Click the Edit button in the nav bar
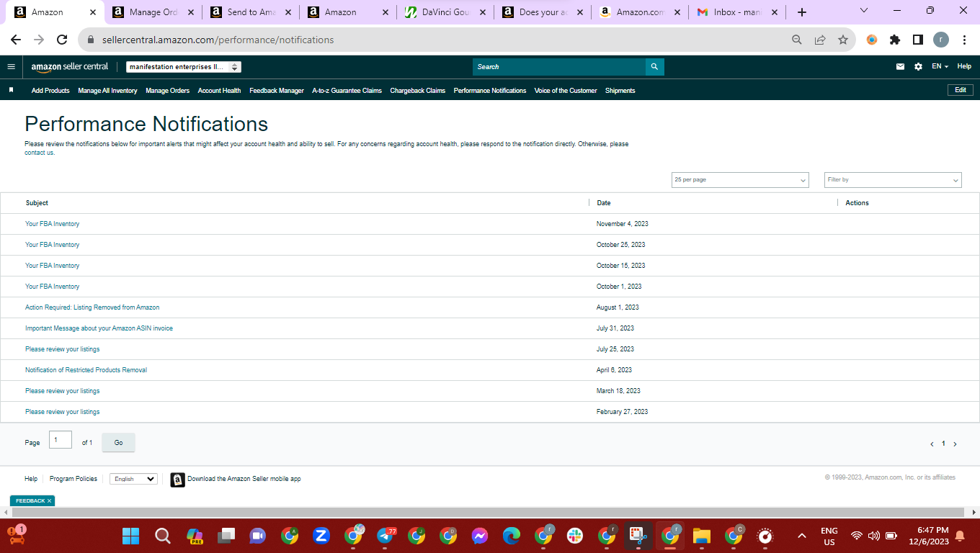This screenshot has width=980, height=553. [961, 90]
